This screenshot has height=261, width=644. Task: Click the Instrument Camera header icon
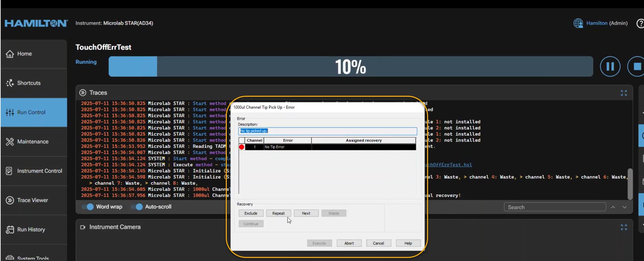click(82, 227)
